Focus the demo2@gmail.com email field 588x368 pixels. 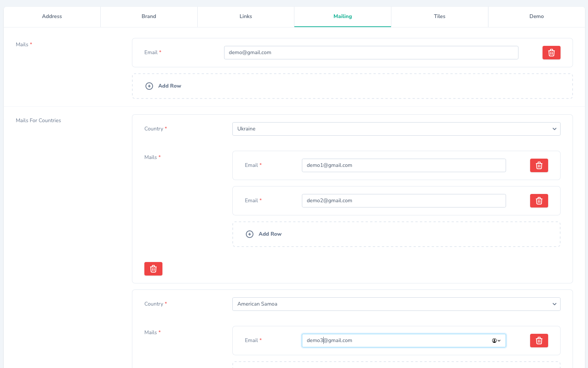tap(404, 201)
